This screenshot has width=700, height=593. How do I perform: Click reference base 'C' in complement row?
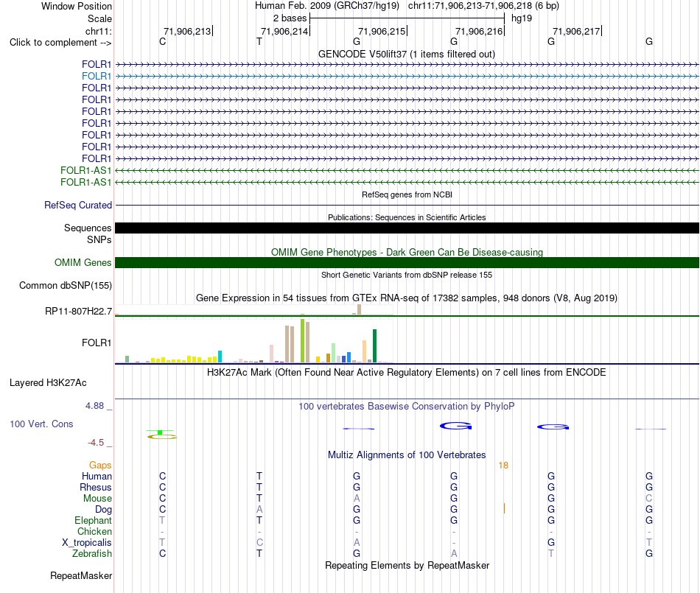tap(163, 41)
